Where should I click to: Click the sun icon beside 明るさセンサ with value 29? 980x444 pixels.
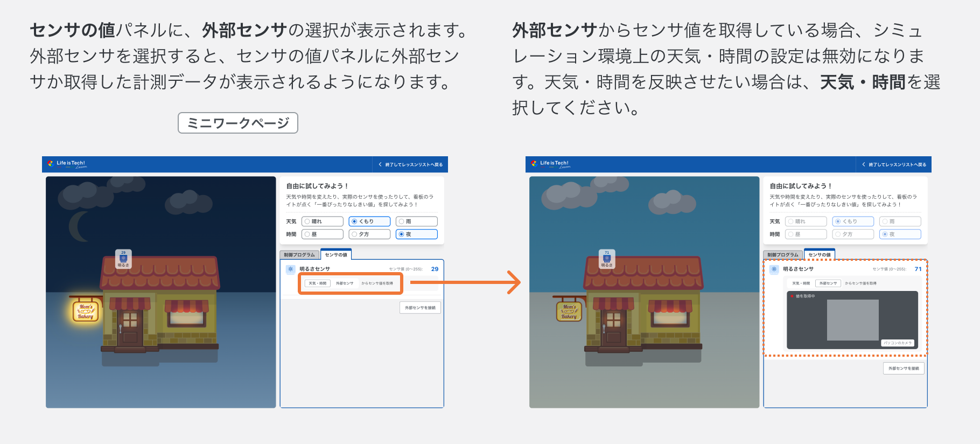click(291, 269)
